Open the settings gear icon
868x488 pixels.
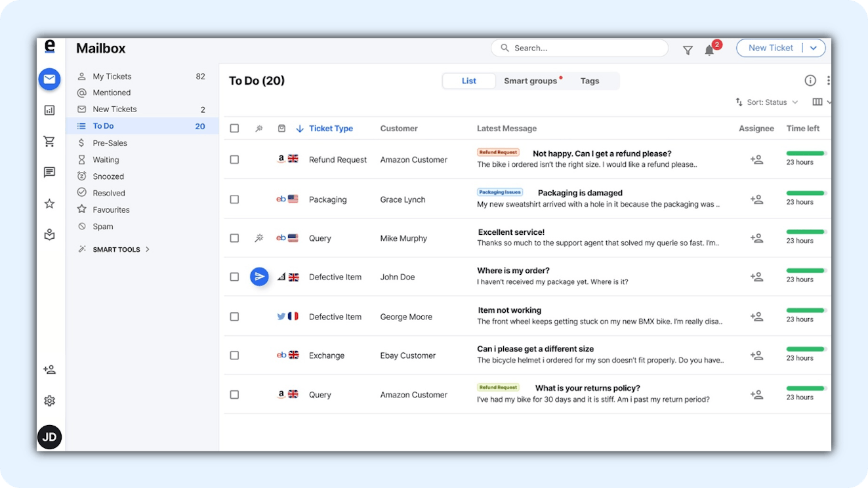click(x=49, y=401)
